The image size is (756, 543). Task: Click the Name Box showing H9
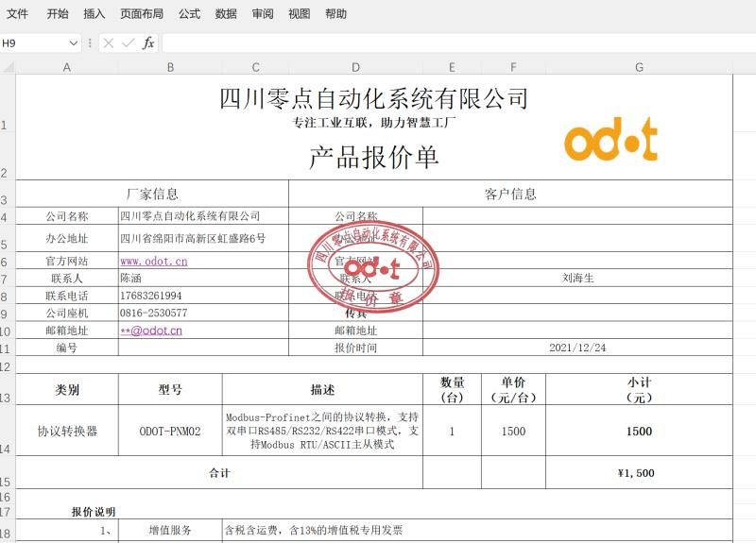[x=34, y=43]
